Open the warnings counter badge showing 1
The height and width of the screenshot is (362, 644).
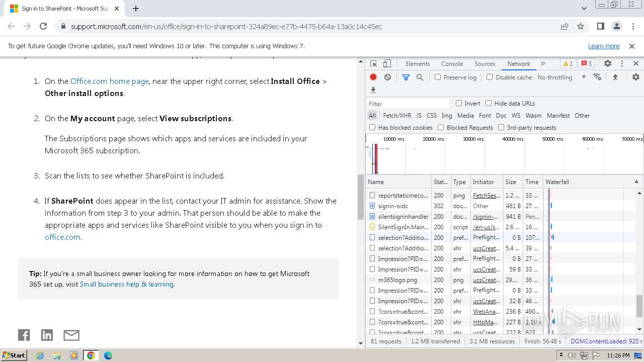[x=568, y=64]
